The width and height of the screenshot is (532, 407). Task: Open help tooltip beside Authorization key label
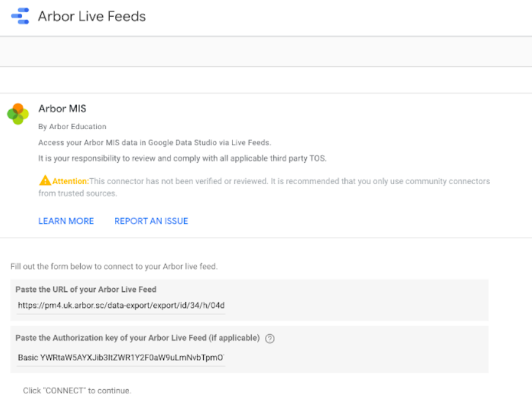270,338
